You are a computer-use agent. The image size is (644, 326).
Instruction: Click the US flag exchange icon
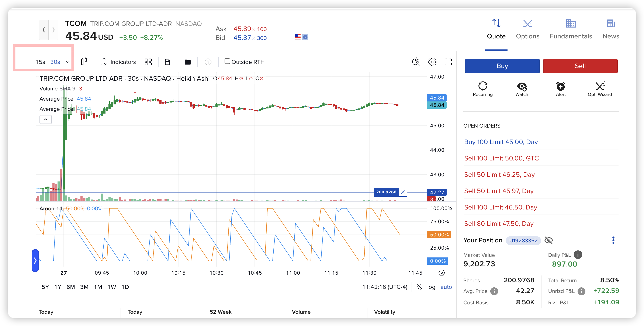tap(297, 37)
